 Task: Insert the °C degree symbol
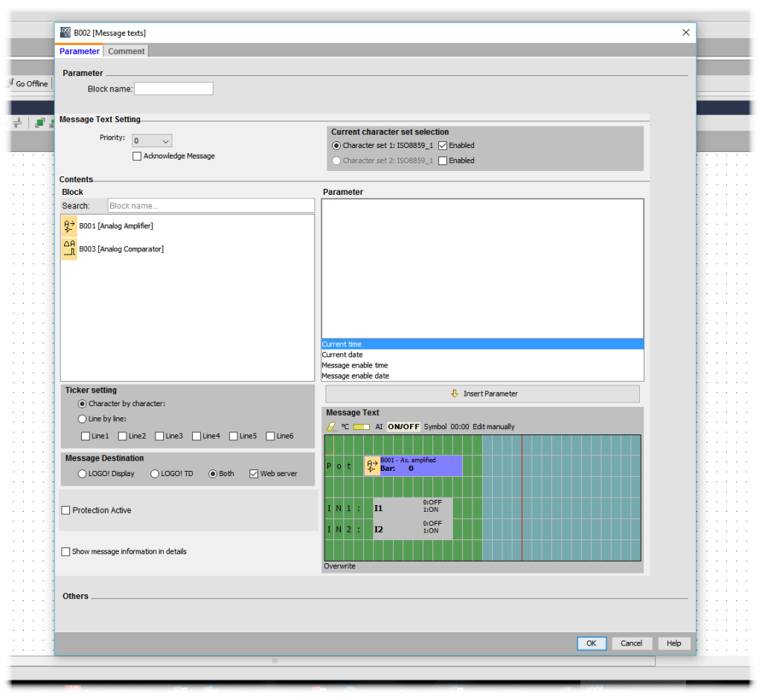[345, 427]
